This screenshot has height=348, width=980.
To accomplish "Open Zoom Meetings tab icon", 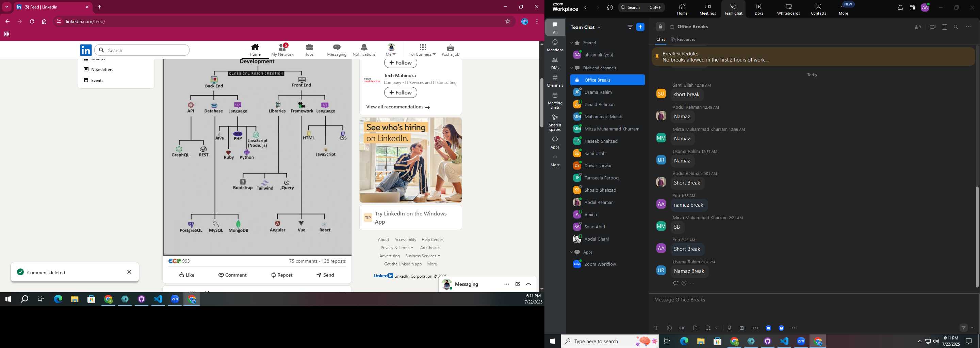I will (707, 9).
